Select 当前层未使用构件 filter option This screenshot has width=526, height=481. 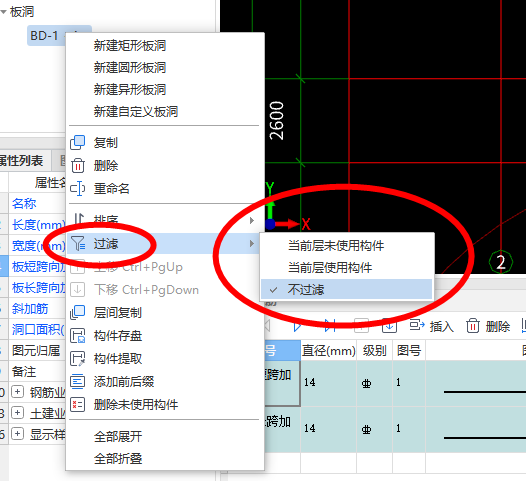[336, 246]
